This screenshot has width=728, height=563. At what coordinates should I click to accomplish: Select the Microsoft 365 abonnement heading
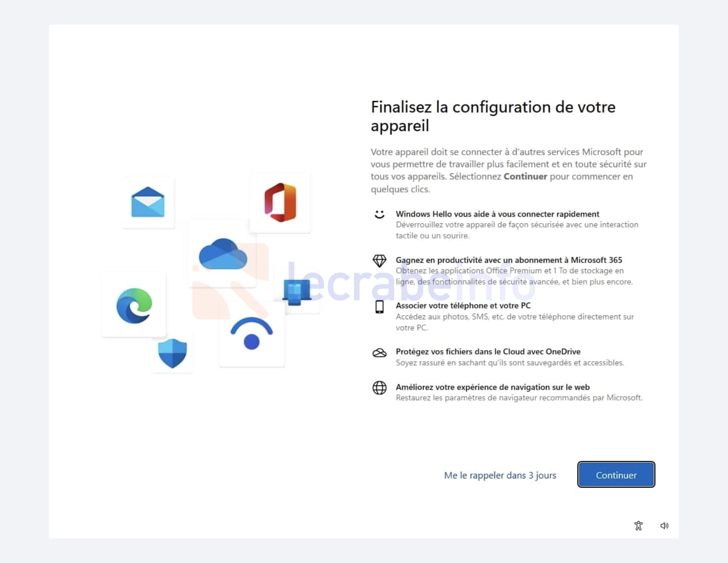509,260
